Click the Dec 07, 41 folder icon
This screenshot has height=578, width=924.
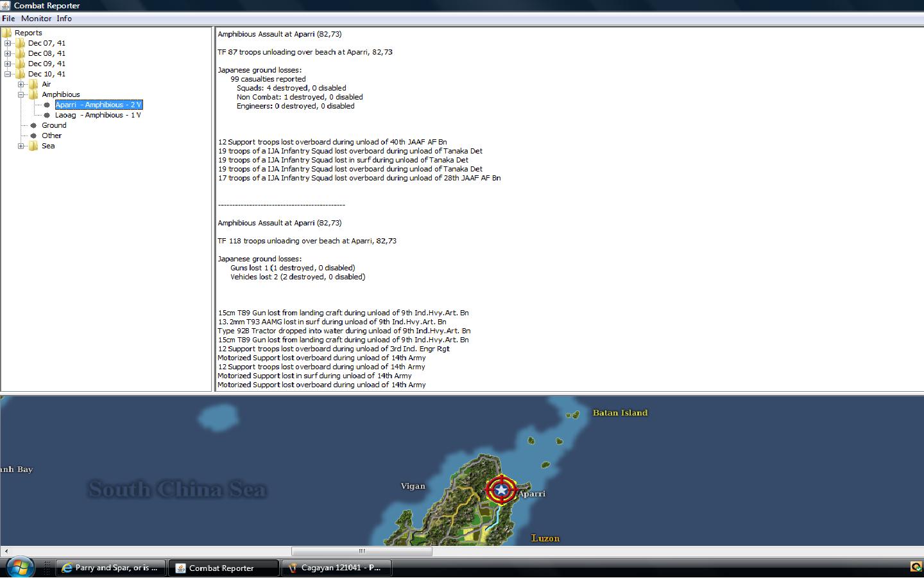click(x=20, y=43)
